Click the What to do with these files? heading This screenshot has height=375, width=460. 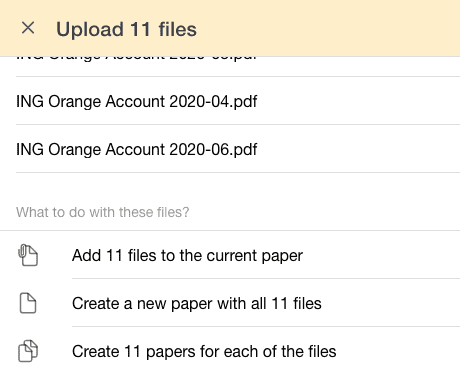pyautogui.click(x=103, y=212)
